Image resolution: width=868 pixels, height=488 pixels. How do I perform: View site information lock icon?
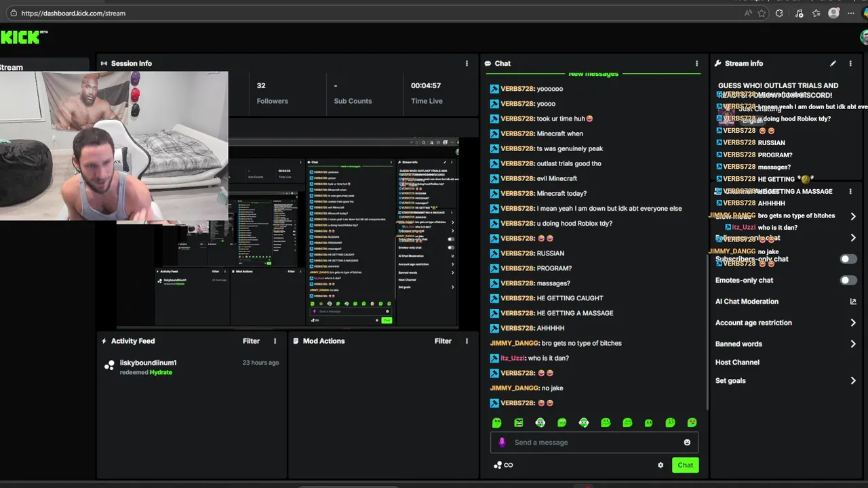coord(14,13)
